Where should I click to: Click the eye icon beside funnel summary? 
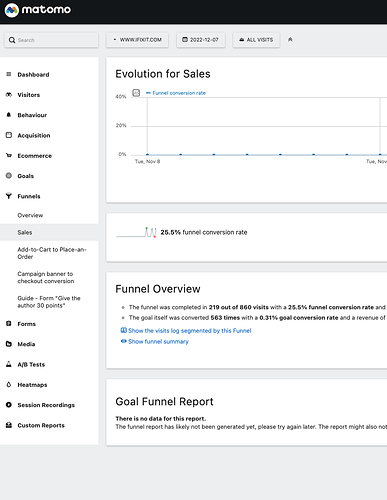(x=123, y=341)
